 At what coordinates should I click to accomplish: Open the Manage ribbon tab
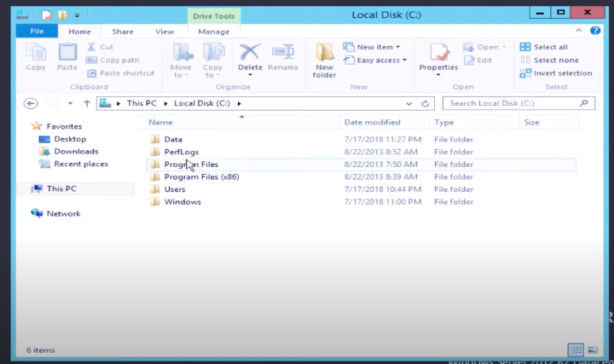(214, 32)
